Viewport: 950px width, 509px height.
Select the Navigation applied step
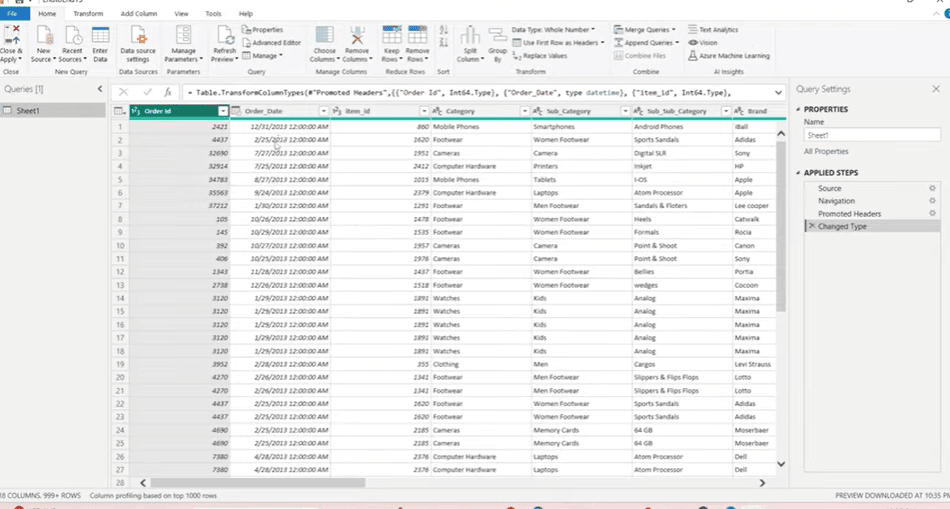(x=836, y=201)
